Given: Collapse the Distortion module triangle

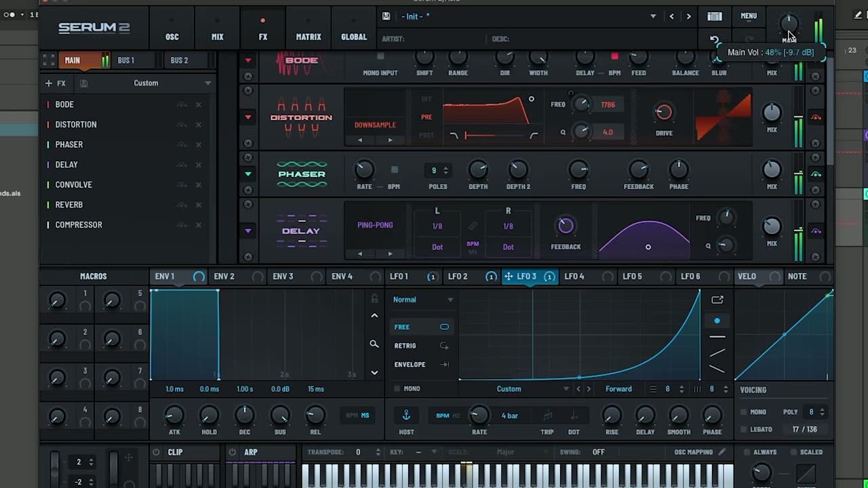Looking at the screenshot, I should (248, 117).
